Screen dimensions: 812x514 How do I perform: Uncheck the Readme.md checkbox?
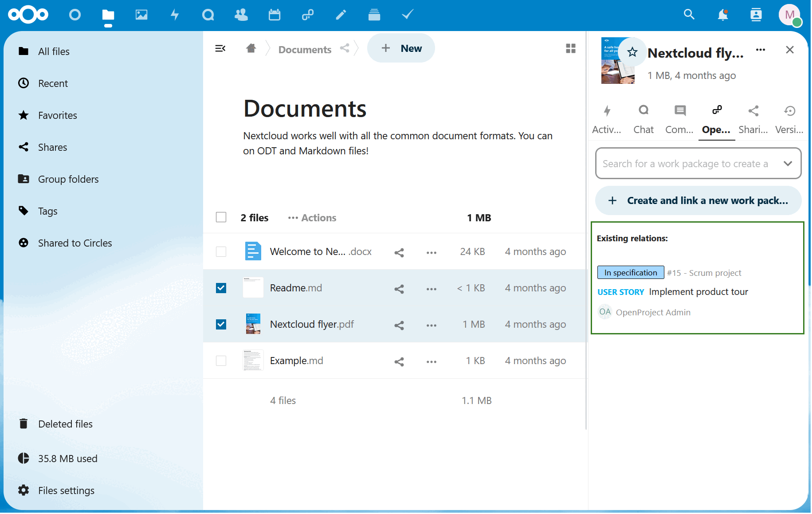coord(221,288)
